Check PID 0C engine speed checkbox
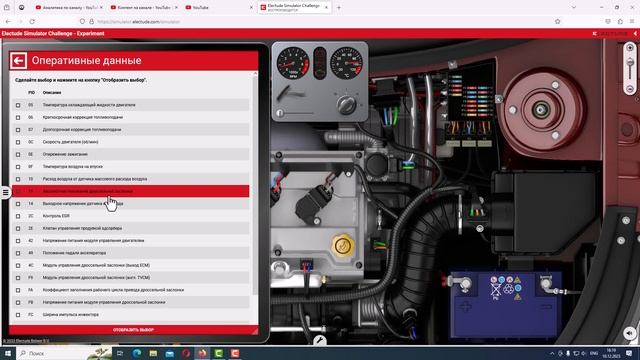640x360 pixels. 18,142
